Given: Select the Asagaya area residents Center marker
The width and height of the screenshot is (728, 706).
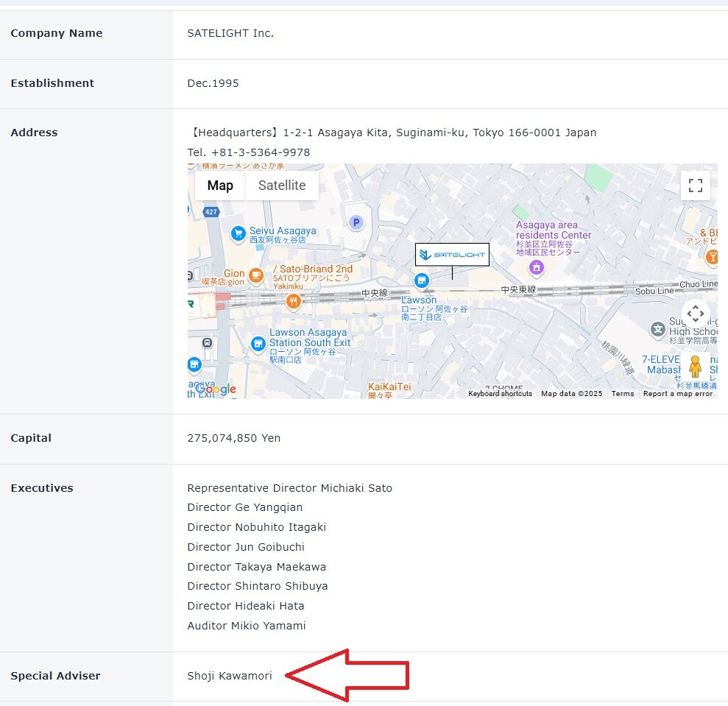Looking at the screenshot, I should point(537,267).
